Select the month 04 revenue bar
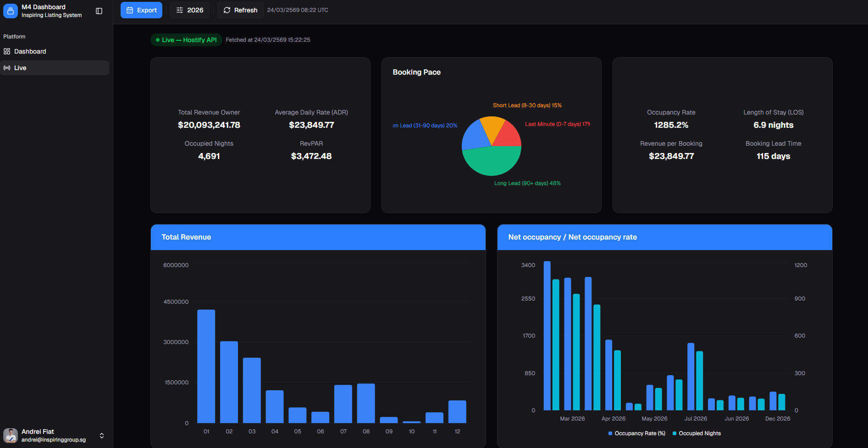The image size is (868, 448). [x=275, y=407]
